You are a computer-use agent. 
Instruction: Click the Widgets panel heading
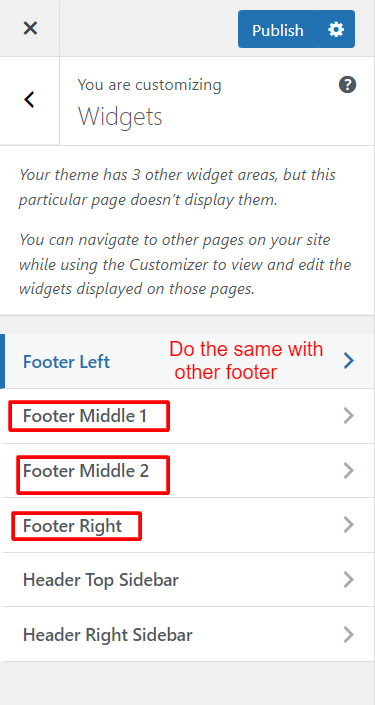(120, 116)
